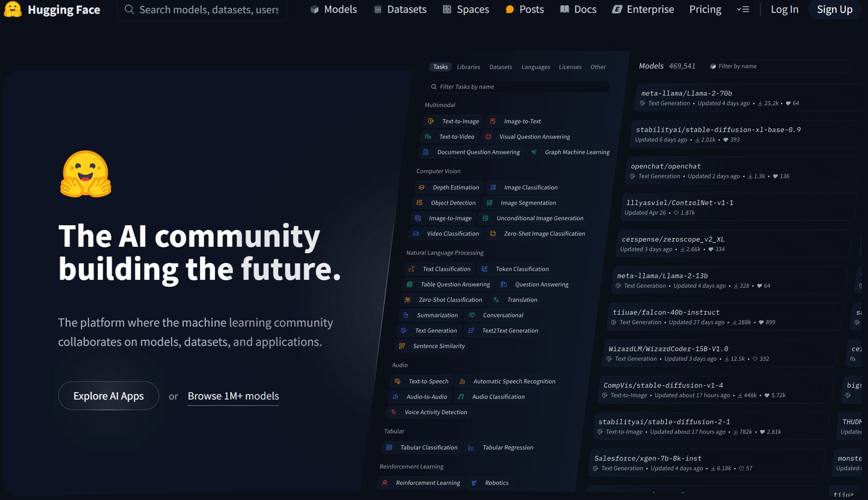
Task: Open the tiiuae/falcon-40b-instruct model card
Action: click(x=725, y=317)
